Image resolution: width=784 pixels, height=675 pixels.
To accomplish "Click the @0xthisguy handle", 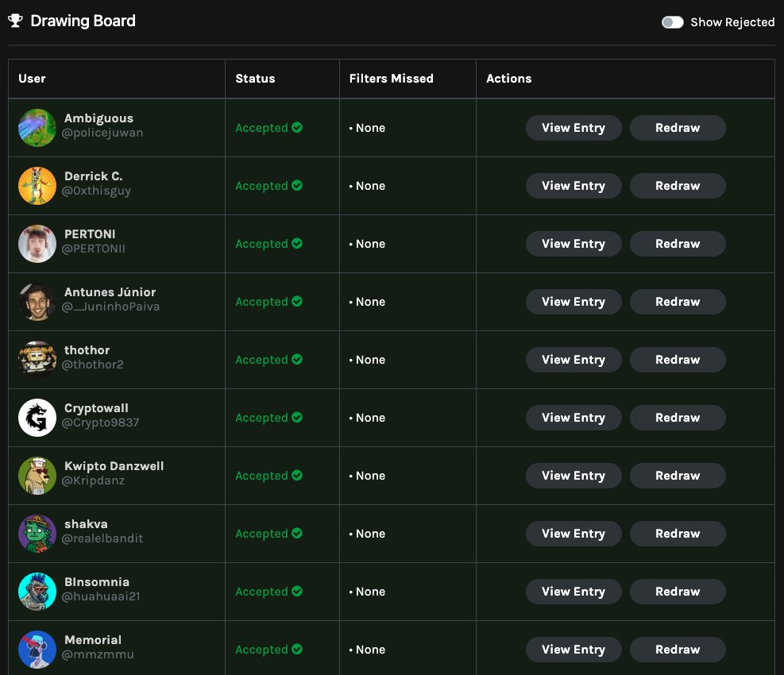I will (x=96, y=191).
